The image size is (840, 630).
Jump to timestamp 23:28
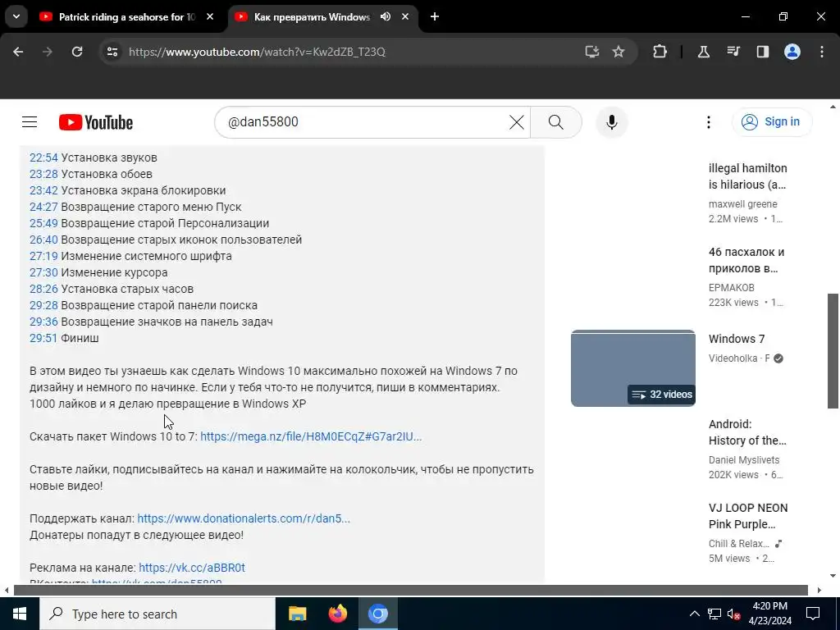pyautogui.click(x=43, y=174)
